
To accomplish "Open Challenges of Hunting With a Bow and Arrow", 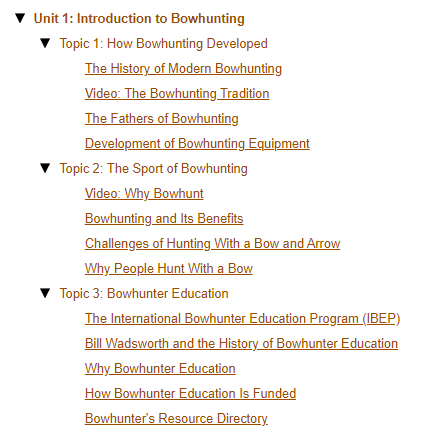I will [x=213, y=243].
